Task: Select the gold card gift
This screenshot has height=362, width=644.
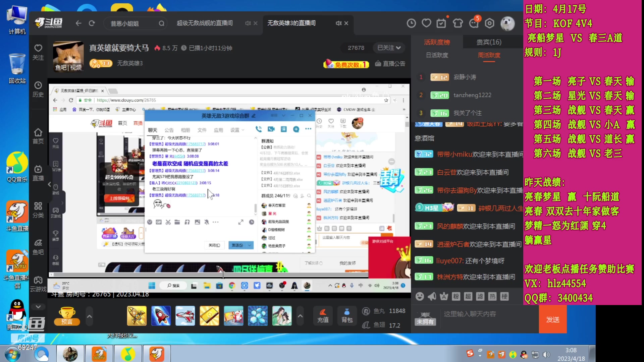Action: point(209,316)
